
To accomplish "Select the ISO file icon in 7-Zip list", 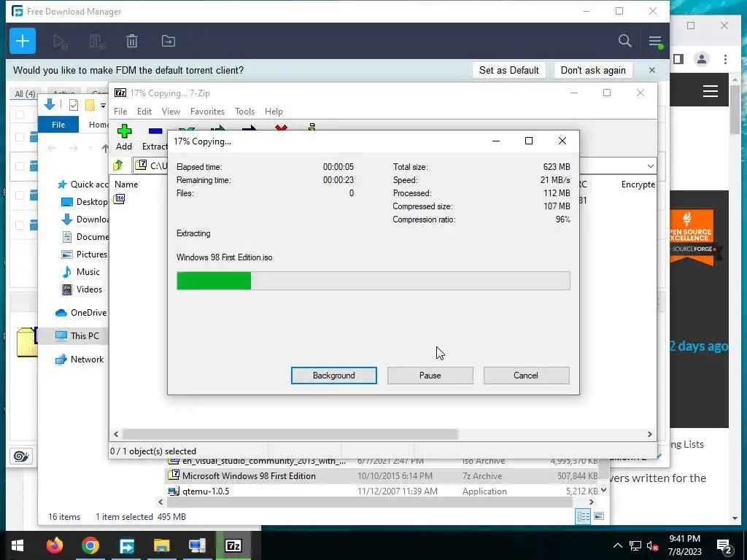I will [x=119, y=199].
